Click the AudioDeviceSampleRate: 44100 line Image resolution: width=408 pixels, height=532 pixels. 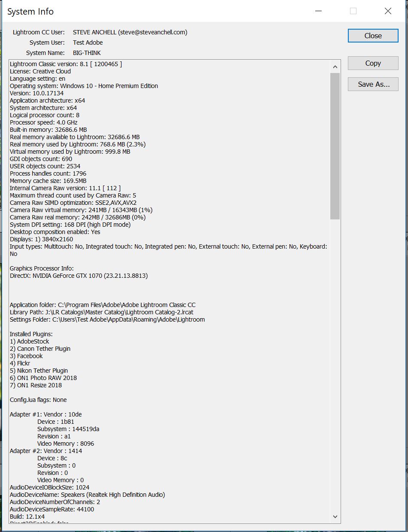point(52,509)
